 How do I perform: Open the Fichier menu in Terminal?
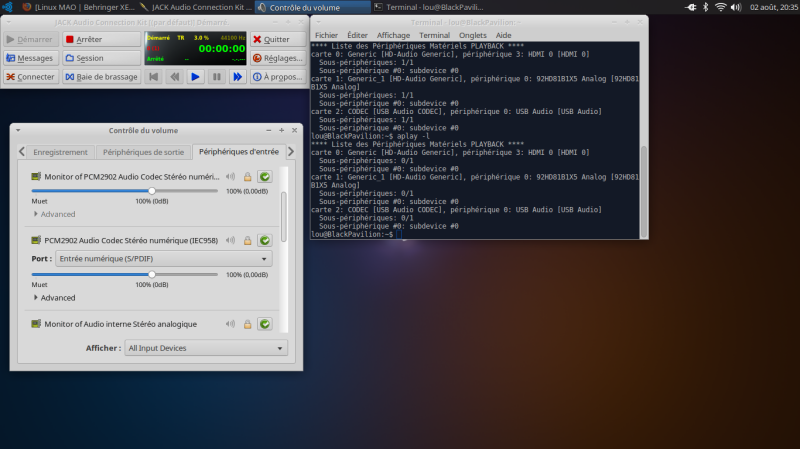(326, 35)
